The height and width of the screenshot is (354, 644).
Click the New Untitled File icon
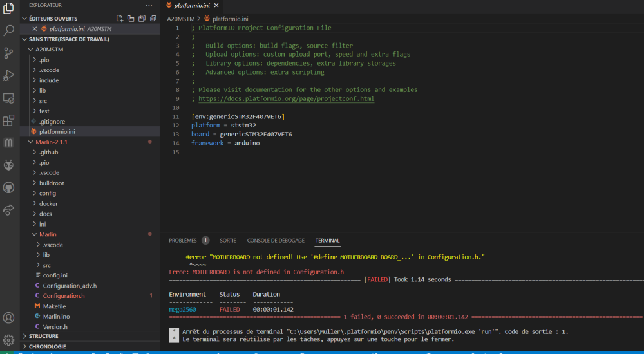click(120, 19)
